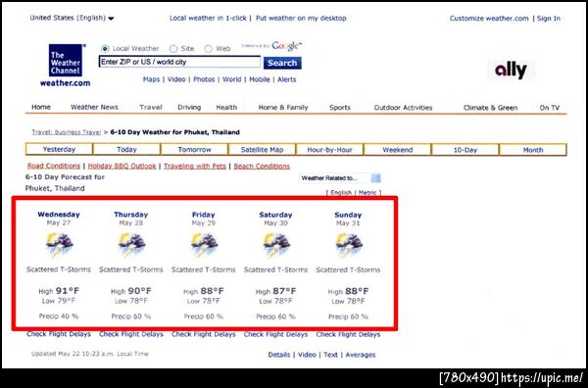Image resolution: width=588 pixels, height=388 pixels.
Task: Open the Holiday BBQ Outlook link
Action: 122,166
